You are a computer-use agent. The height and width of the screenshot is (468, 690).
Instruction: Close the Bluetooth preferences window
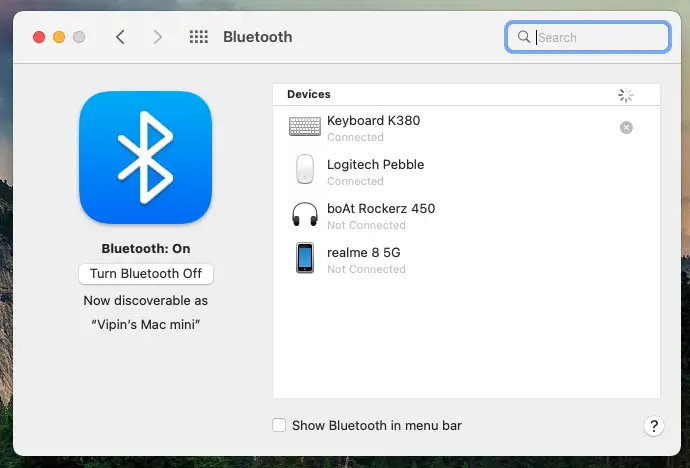tap(39, 37)
